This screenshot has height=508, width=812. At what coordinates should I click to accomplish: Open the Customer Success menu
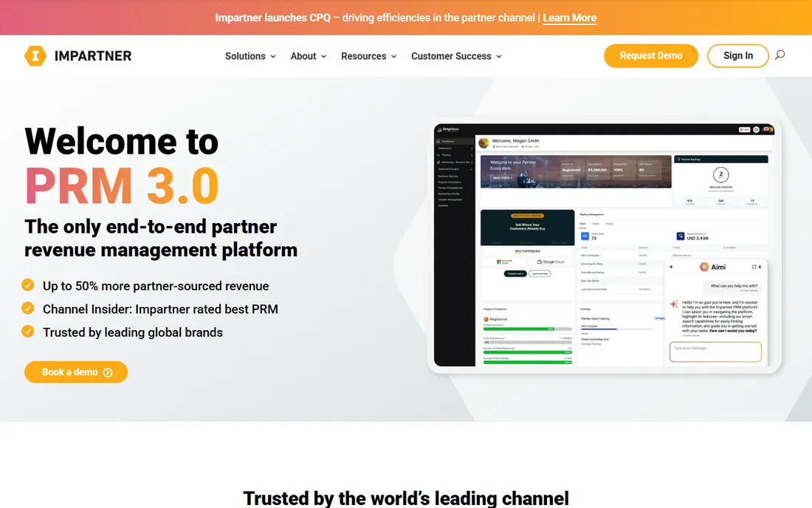point(456,56)
